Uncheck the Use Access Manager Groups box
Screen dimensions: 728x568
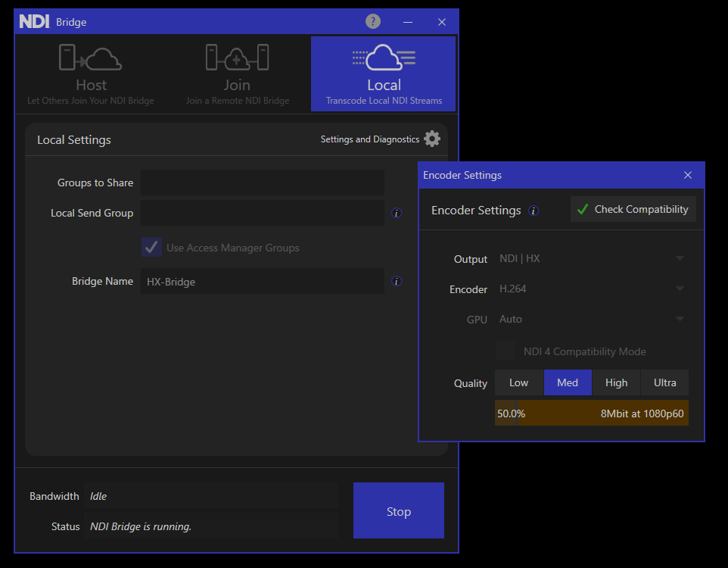(x=151, y=247)
